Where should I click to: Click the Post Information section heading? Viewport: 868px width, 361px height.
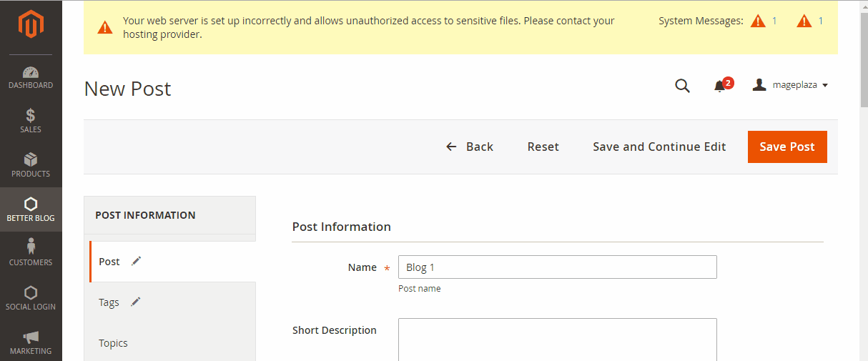coord(342,227)
